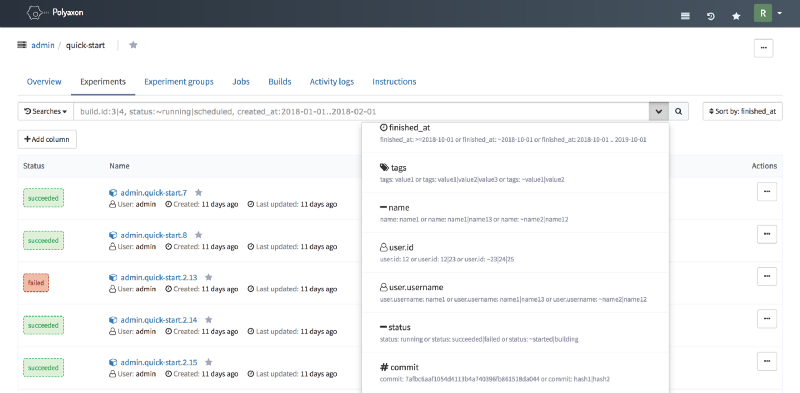Click cube icon of admin.quick-start.2.13

pos(113,278)
